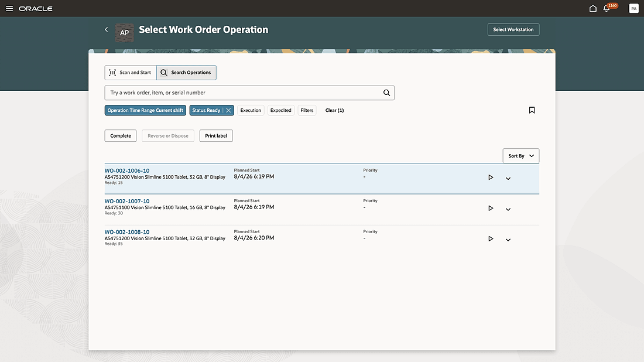This screenshot has width=644, height=362.
Task: Open the notifications bell
Action: (x=606, y=8)
